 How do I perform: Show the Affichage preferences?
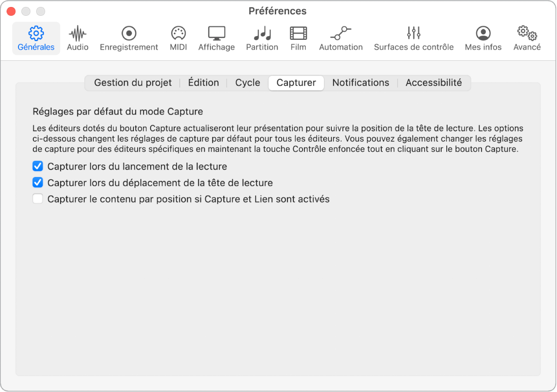(x=216, y=38)
